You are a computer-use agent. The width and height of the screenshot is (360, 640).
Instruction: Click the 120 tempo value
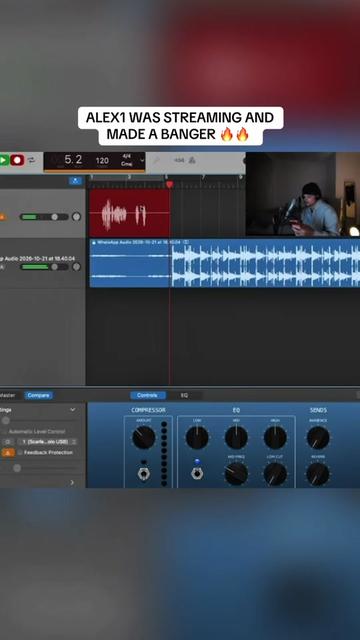102,160
